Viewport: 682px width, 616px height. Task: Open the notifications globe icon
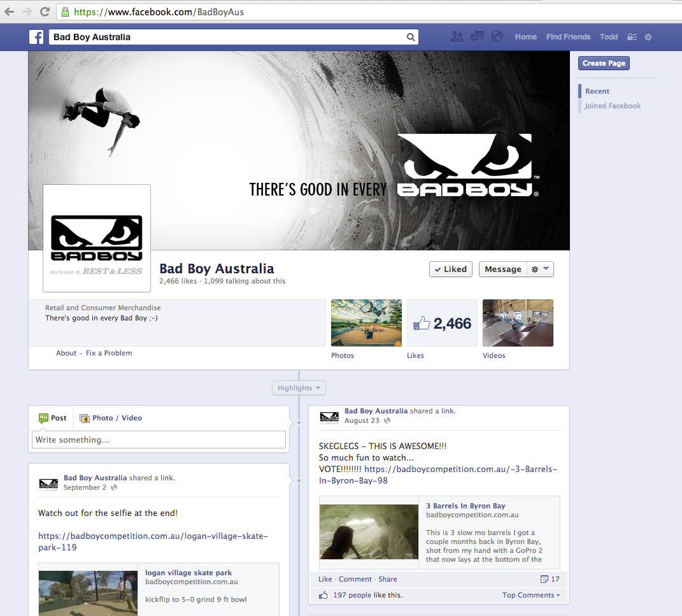point(497,37)
